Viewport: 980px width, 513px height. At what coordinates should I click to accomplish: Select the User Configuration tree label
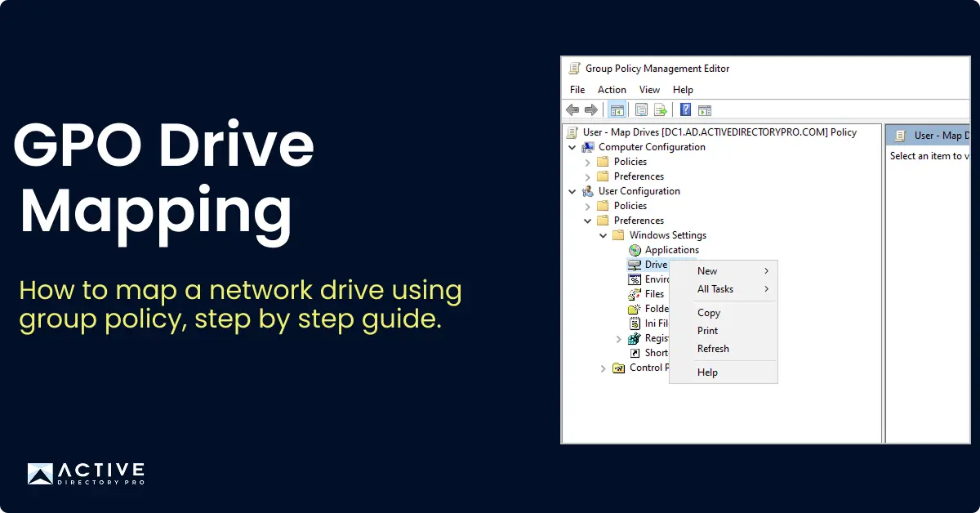639,191
